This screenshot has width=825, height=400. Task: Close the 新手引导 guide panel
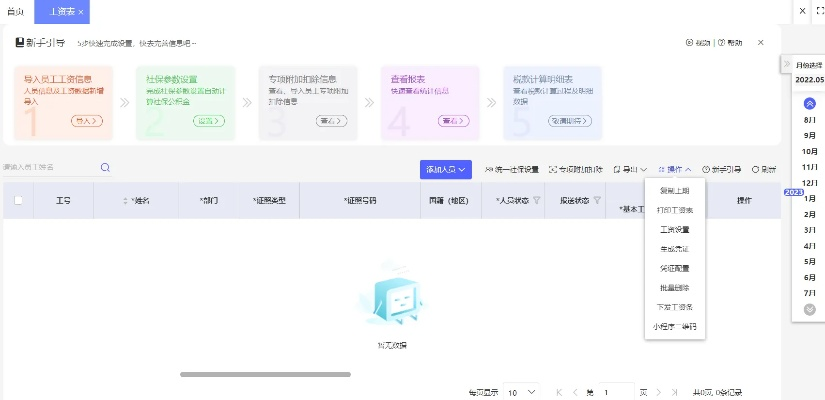(x=760, y=43)
